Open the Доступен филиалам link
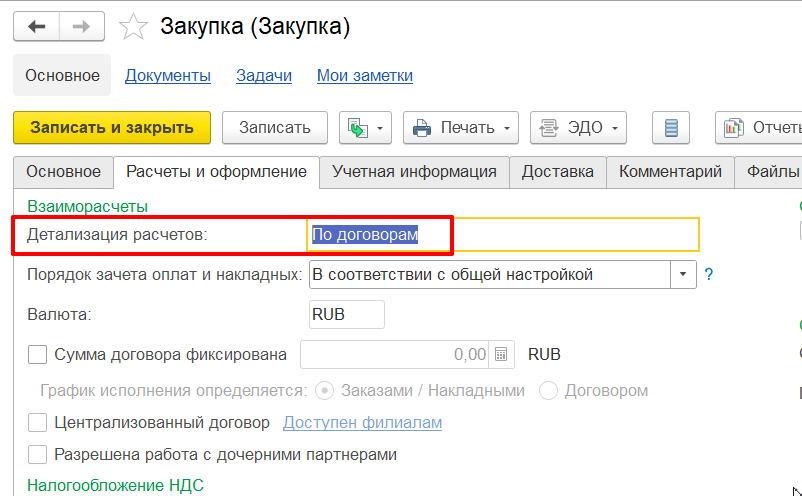This screenshot has width=802, height=496. click(362, 423)
